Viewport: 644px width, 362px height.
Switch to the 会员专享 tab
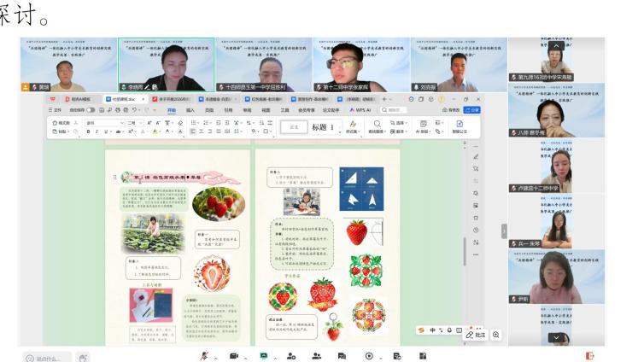(307, 110)
